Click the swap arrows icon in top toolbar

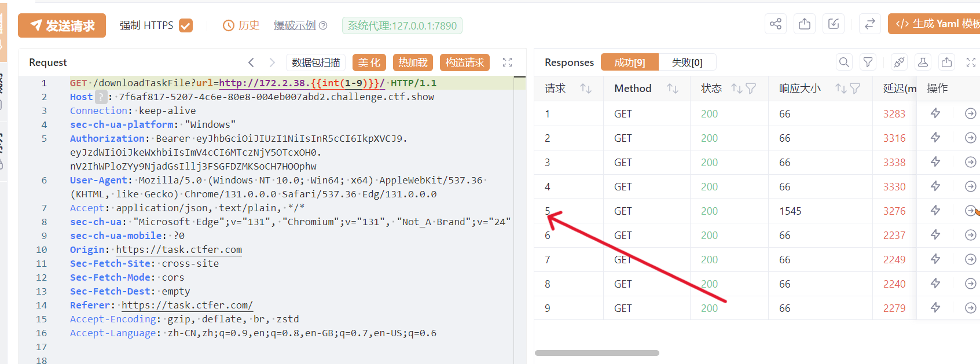[x=869, y=24]
